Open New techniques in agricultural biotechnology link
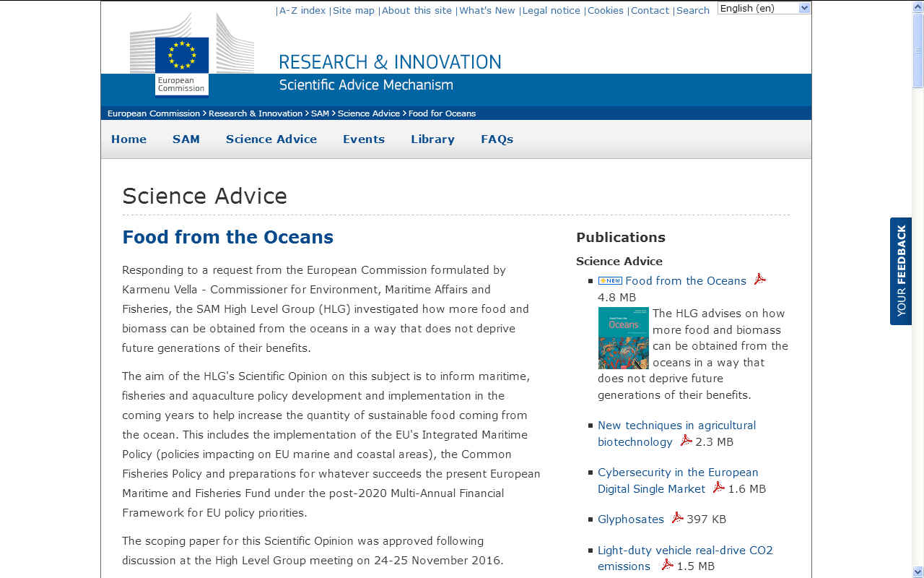The height and width of the screenshot is (578, 924). coord(676,433)
